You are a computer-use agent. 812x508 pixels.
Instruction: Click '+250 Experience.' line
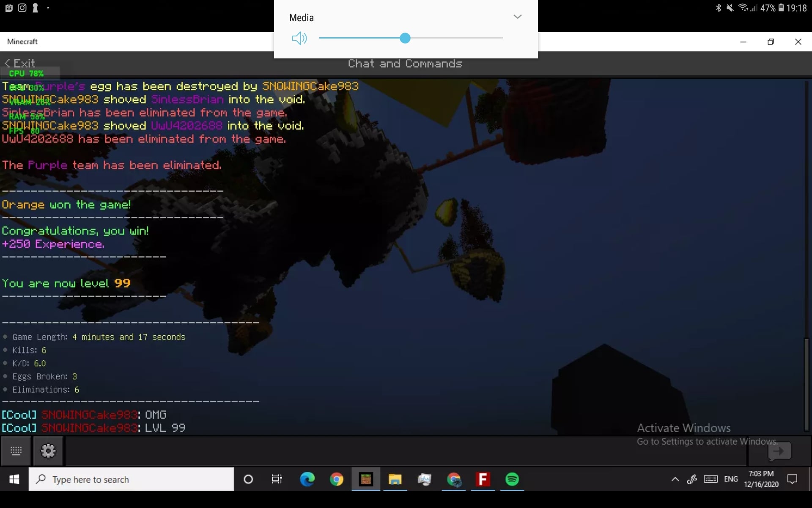point(53,244)
